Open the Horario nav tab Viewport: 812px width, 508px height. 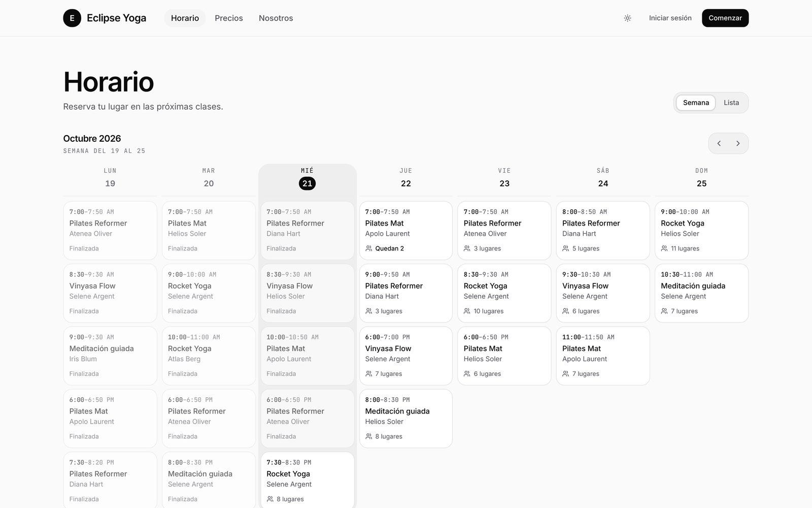185,18
